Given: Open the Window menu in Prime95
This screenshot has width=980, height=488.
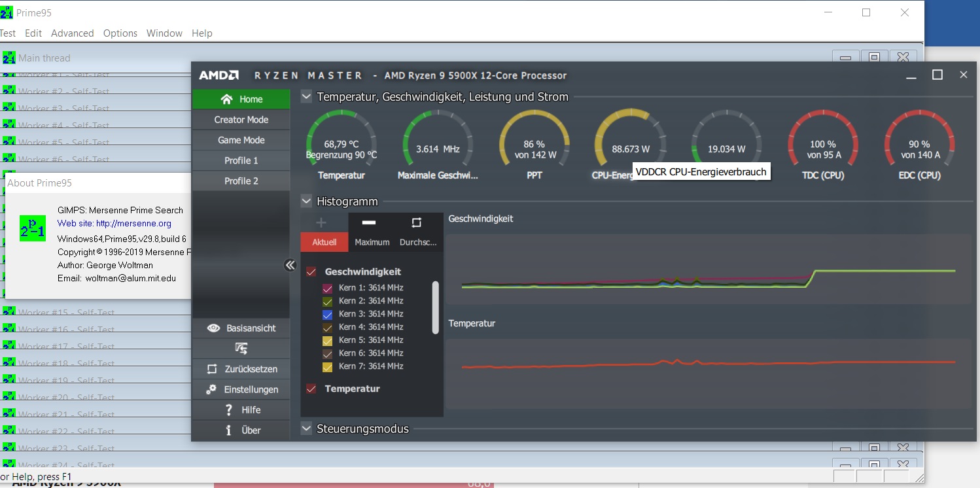Looking at the screenshot, I should [164, 33].
